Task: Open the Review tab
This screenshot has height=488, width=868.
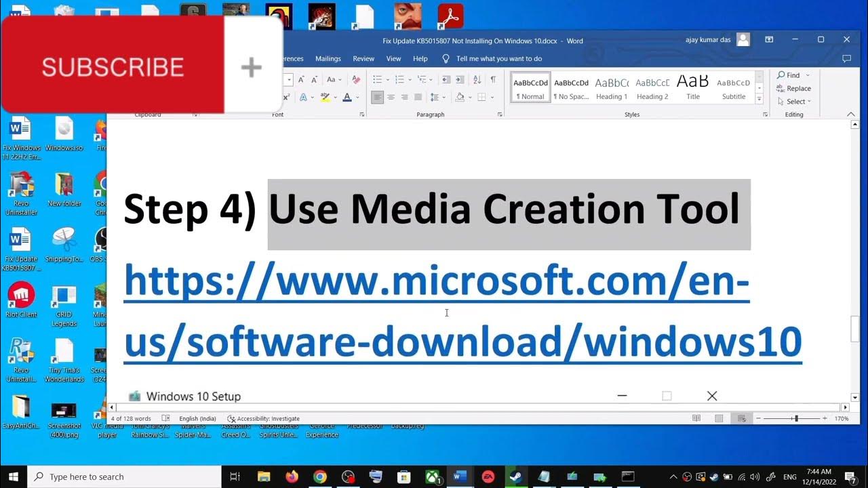Action: (363, 59)
